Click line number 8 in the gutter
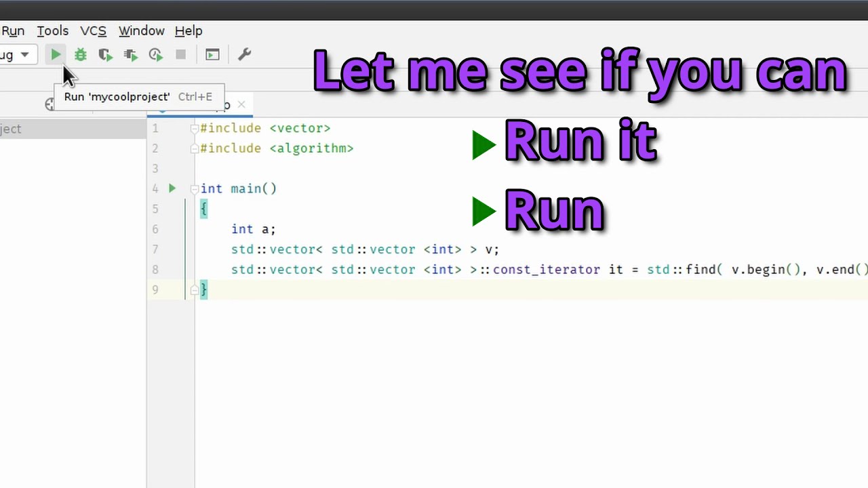868x488 pixels. (x=155, y=270)
